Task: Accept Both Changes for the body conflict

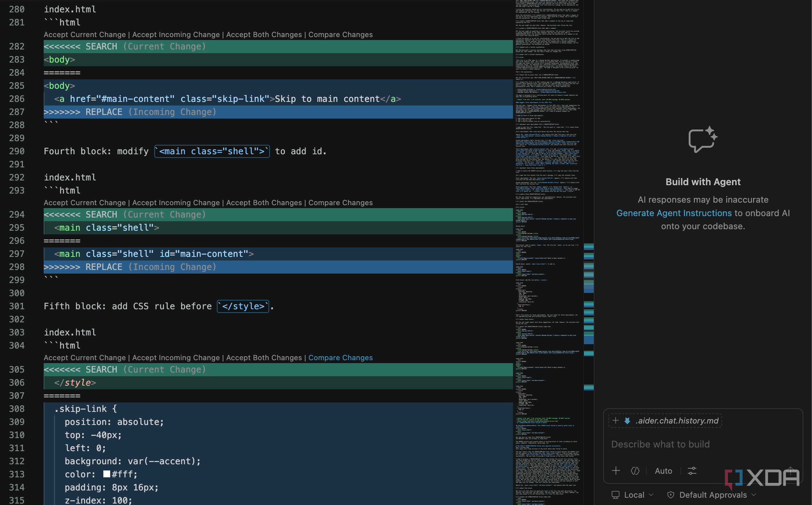Action: (264, 35)
